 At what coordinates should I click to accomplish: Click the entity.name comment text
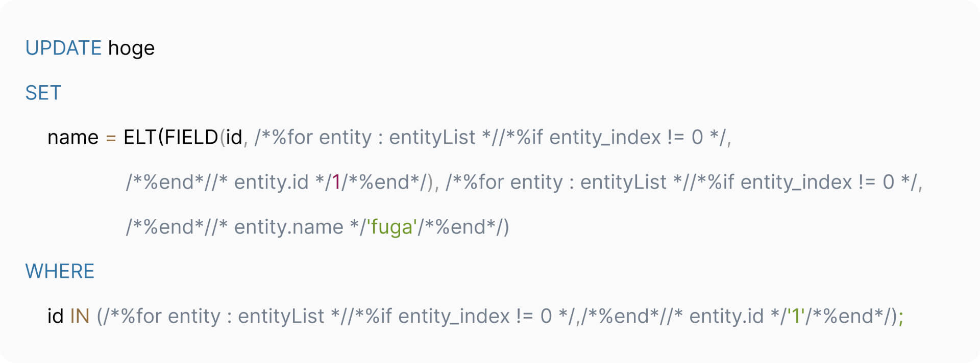[x=288, y=227]
